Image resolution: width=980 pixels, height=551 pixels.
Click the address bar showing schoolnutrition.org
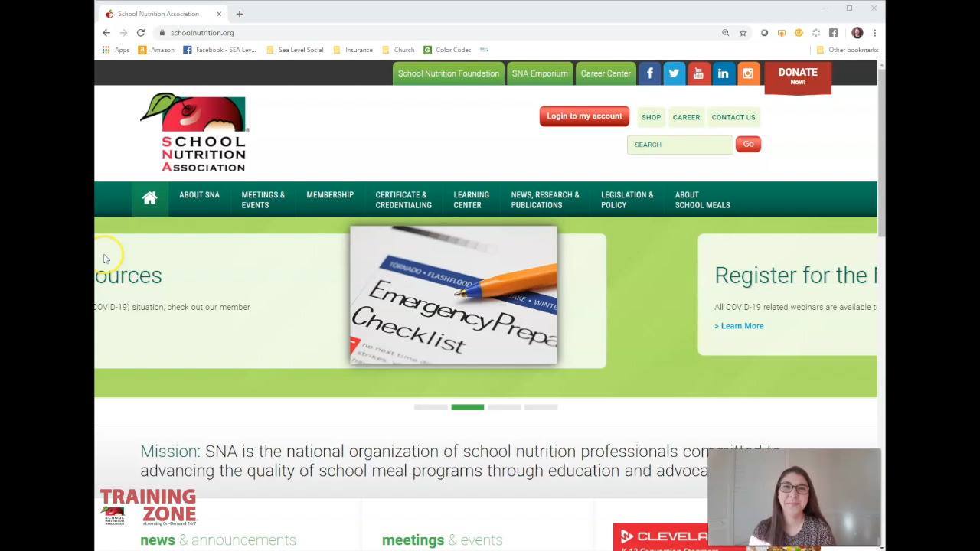[x=436, y=33]
